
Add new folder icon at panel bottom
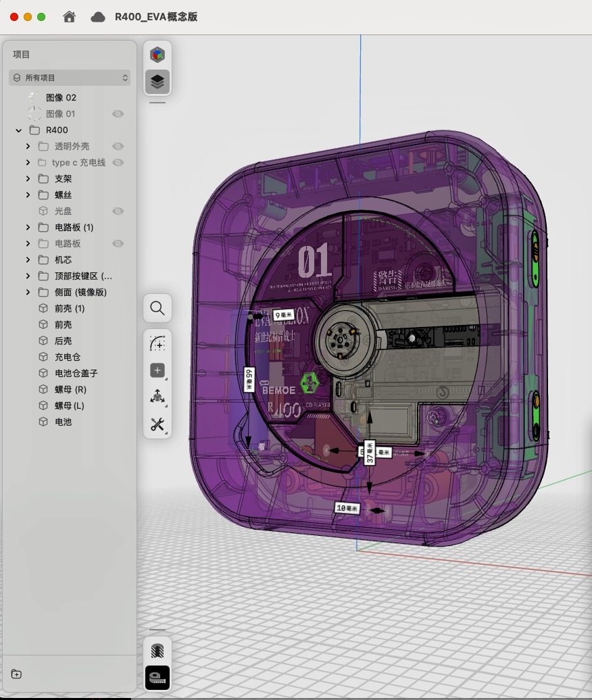point(16,674)
